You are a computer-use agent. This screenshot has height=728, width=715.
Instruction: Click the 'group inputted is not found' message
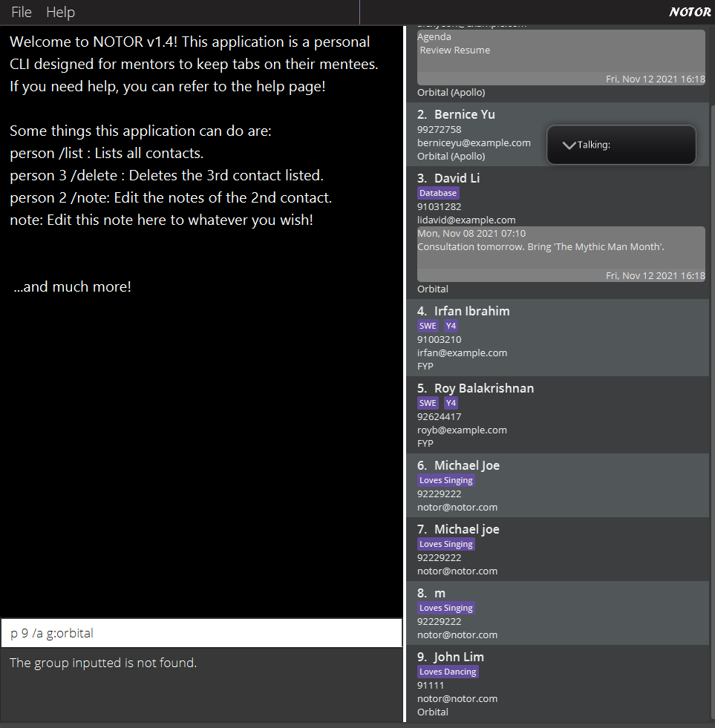(x=103, y=663)
